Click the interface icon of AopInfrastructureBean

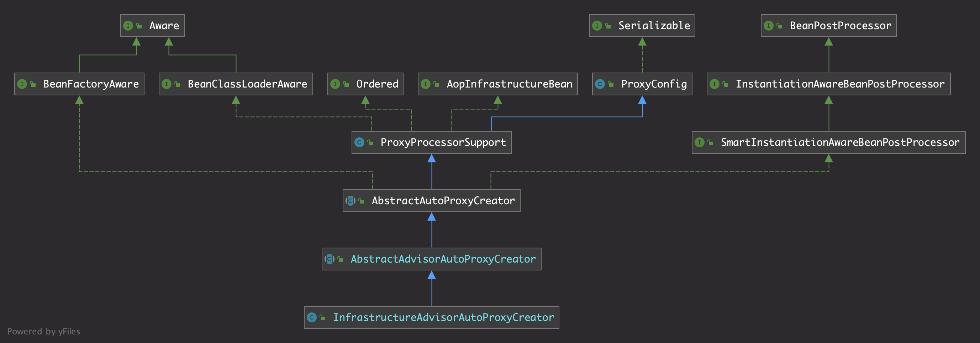coord(426,84)
